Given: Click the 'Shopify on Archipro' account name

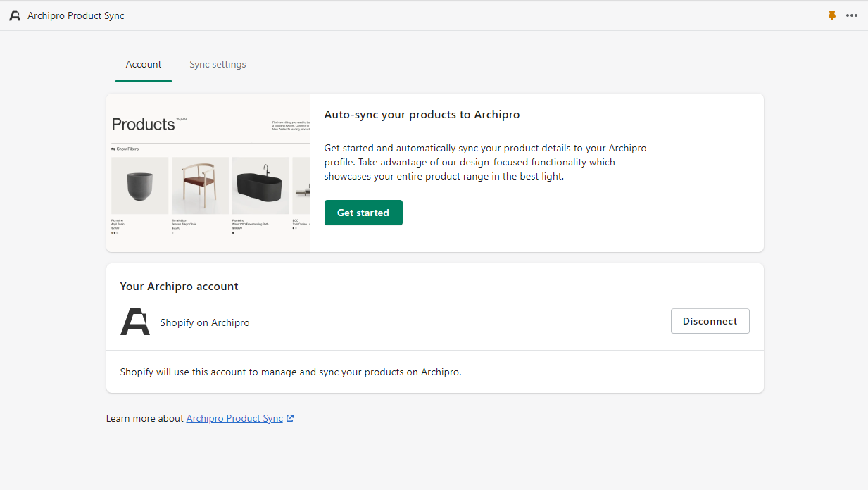Looking at the screenshot, I should pyautogui.click(x=205, y=322).
